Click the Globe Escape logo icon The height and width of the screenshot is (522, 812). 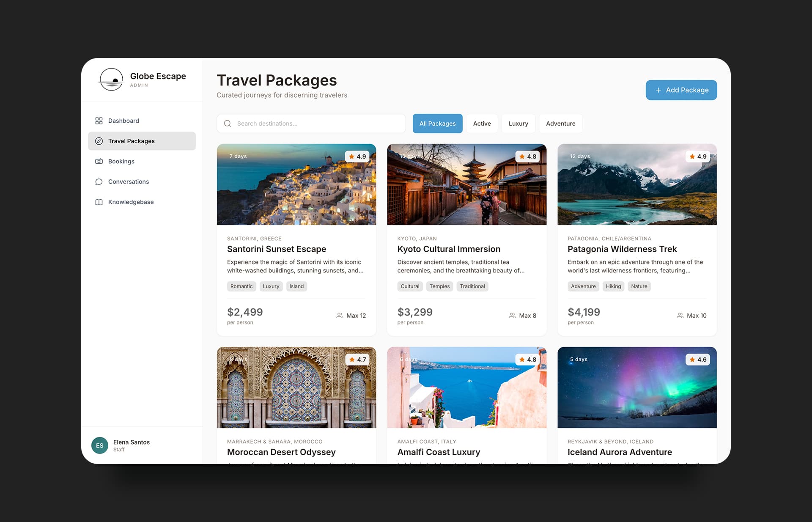(111, 79)
